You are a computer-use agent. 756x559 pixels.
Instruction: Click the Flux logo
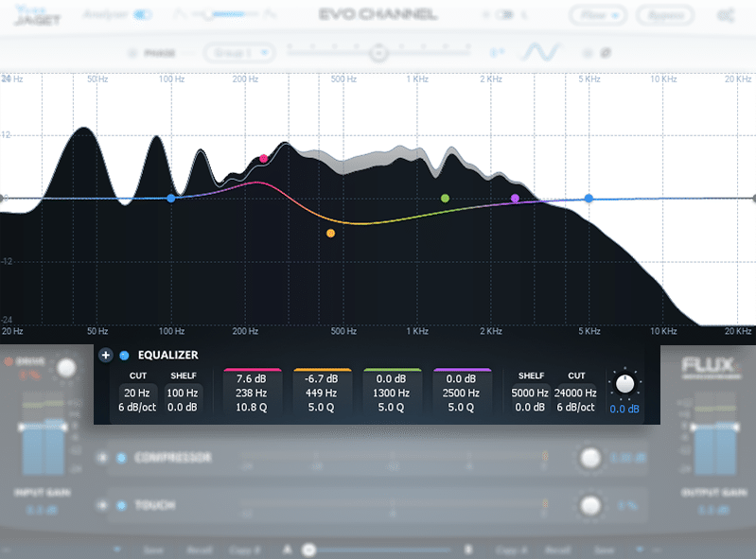click(x=710, y=367)
